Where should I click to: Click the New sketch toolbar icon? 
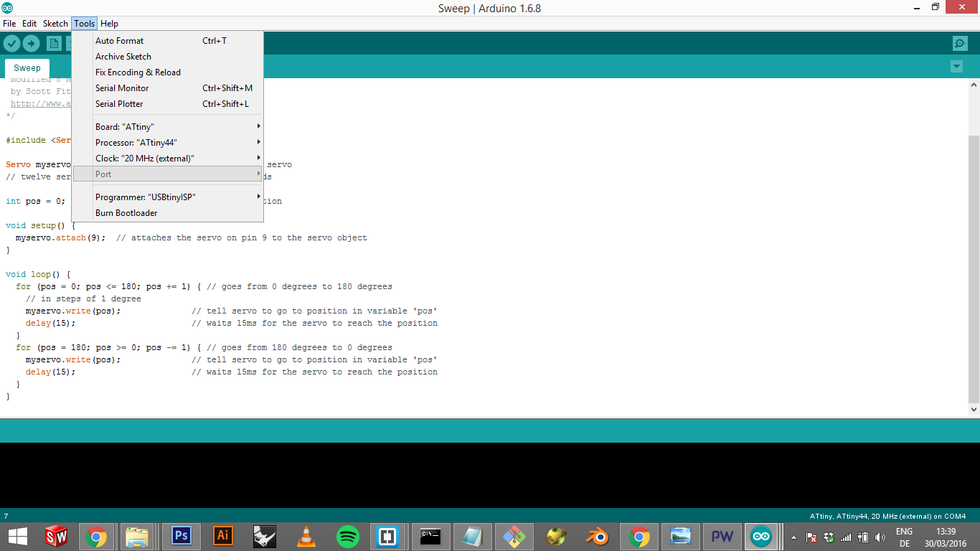pos(54,44)
